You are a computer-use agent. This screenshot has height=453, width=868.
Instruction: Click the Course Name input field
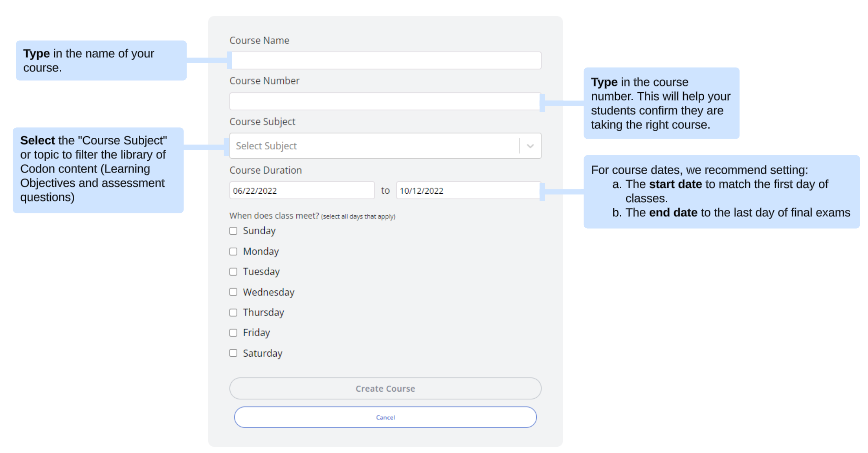point(385,61)
